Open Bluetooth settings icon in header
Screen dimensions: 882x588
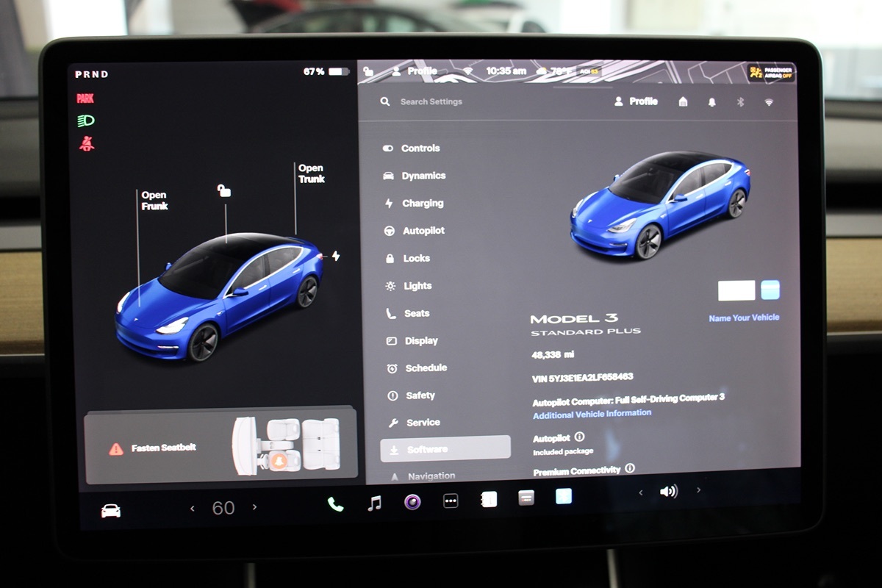(740, 102)
